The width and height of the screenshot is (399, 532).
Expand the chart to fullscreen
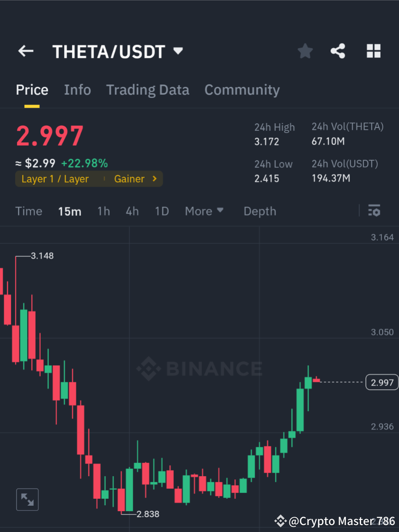click(x=27, y=499)
